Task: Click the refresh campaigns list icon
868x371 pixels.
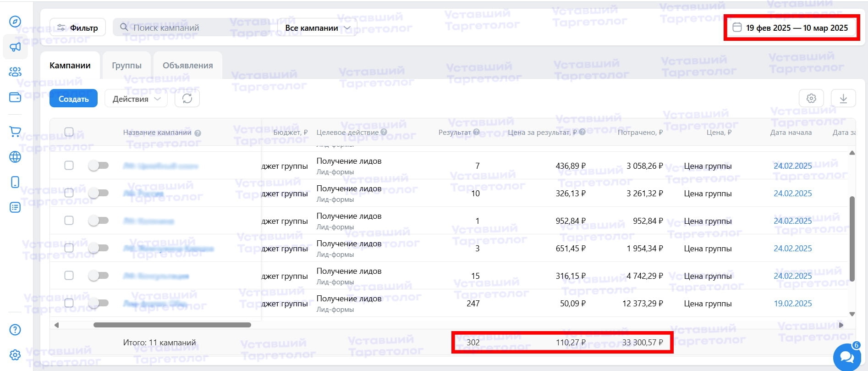Action: coord(187,98)
